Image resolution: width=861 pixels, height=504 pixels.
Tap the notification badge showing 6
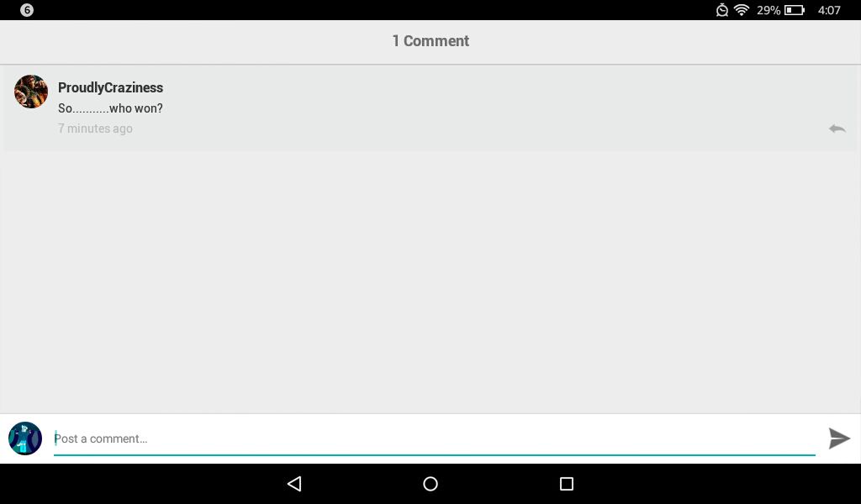coord(26,10)
